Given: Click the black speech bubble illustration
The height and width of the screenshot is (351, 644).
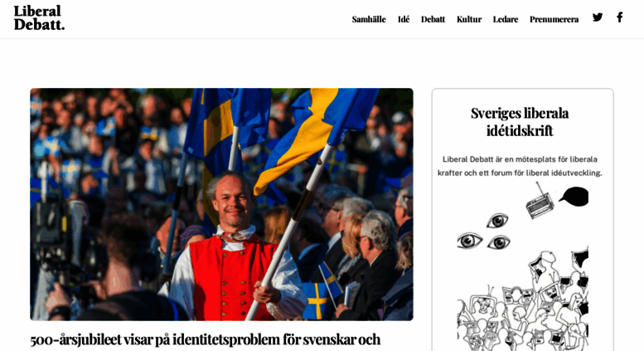Looking at the screenshot, I should [x=574, y=197].
